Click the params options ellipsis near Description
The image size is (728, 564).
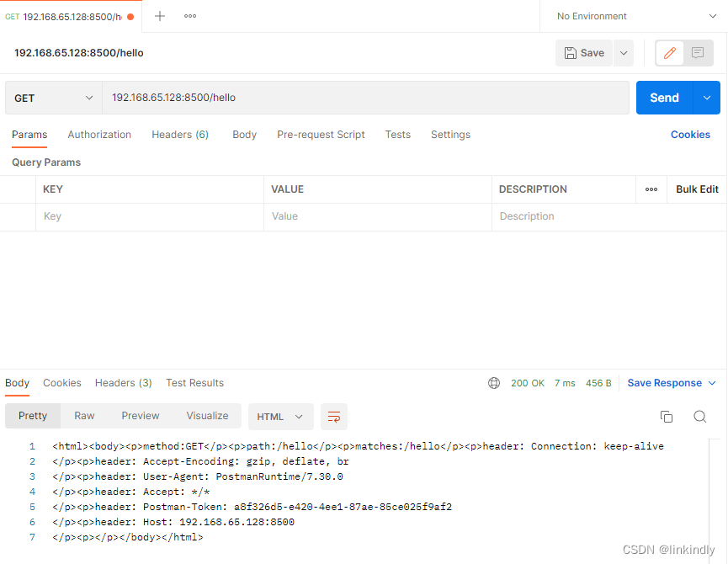tap(651, 189)
